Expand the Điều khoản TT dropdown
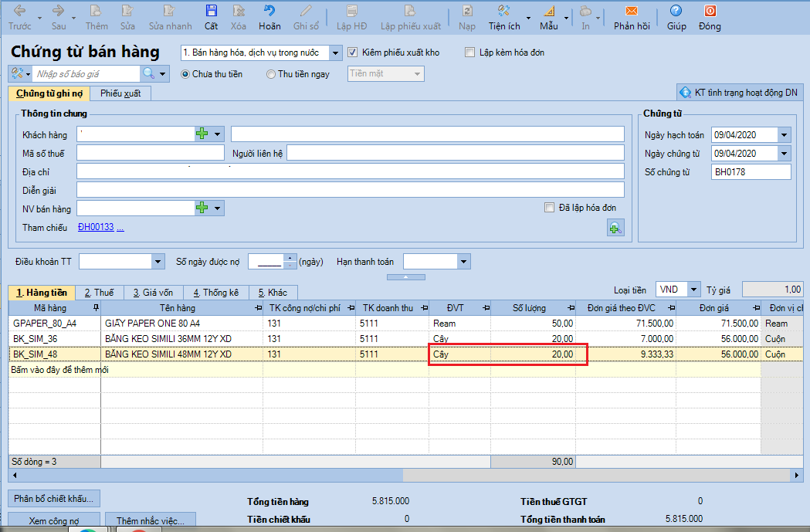The width and height of the screenshot is (810, 532). (158, 262)
